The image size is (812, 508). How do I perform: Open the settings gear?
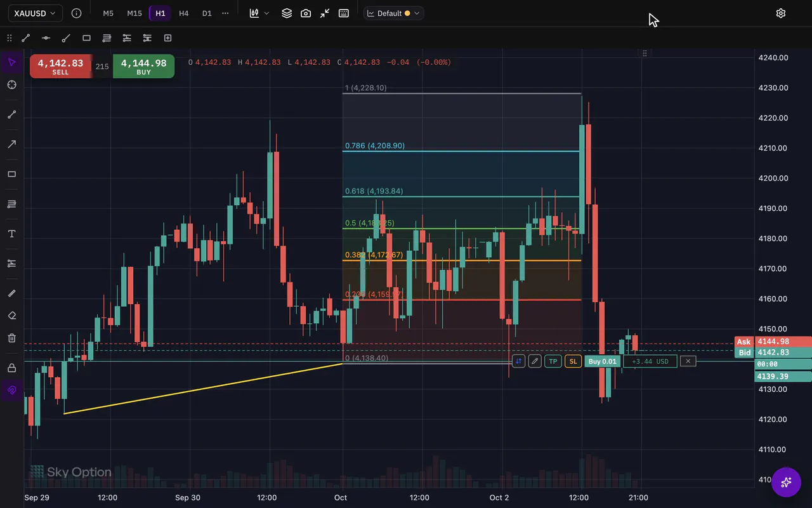781,13
